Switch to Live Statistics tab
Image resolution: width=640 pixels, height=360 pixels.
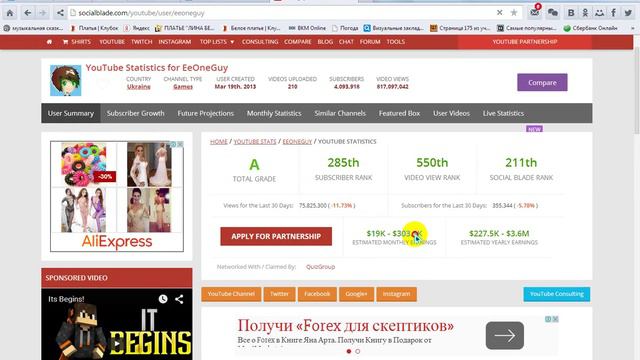click(503, 113)
